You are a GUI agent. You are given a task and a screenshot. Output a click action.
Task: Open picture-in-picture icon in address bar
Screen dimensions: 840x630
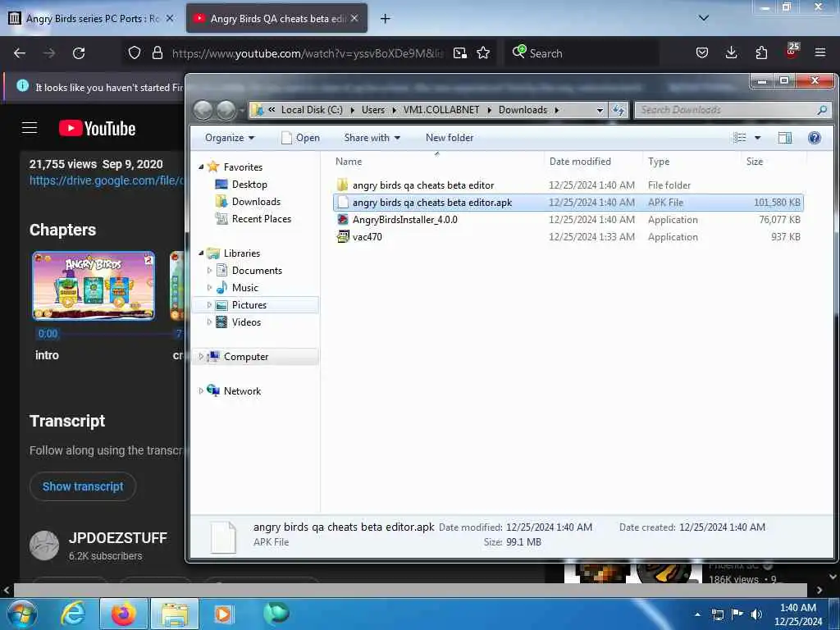(459, 52)
